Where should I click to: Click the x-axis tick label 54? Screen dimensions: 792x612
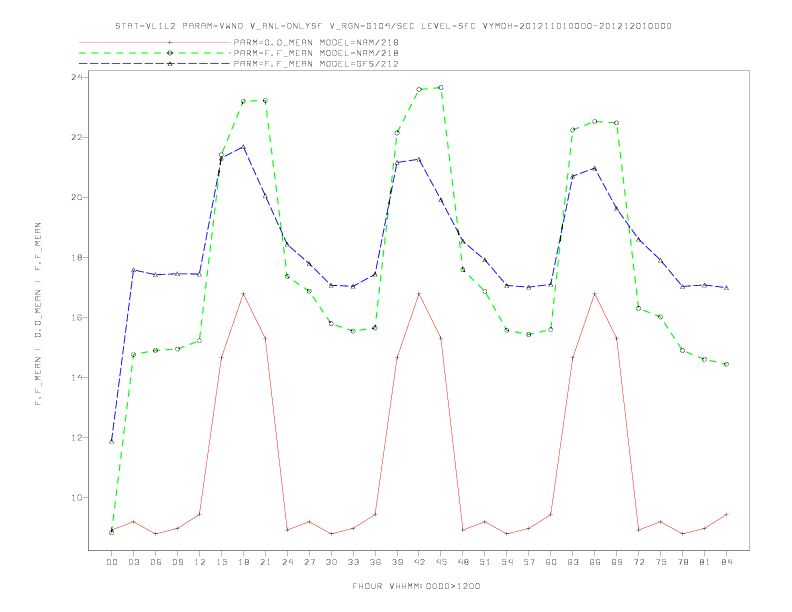coord(507,562)
